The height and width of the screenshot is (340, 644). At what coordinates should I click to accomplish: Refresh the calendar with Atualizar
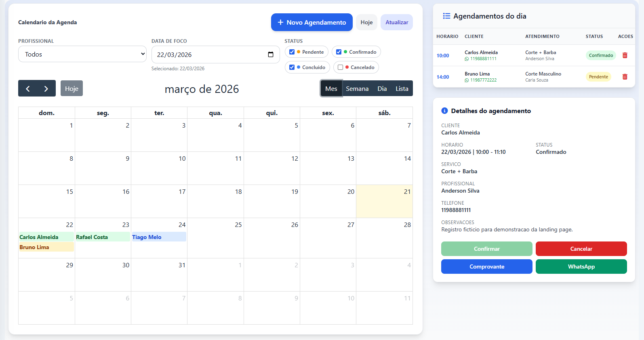coord(397,22)
